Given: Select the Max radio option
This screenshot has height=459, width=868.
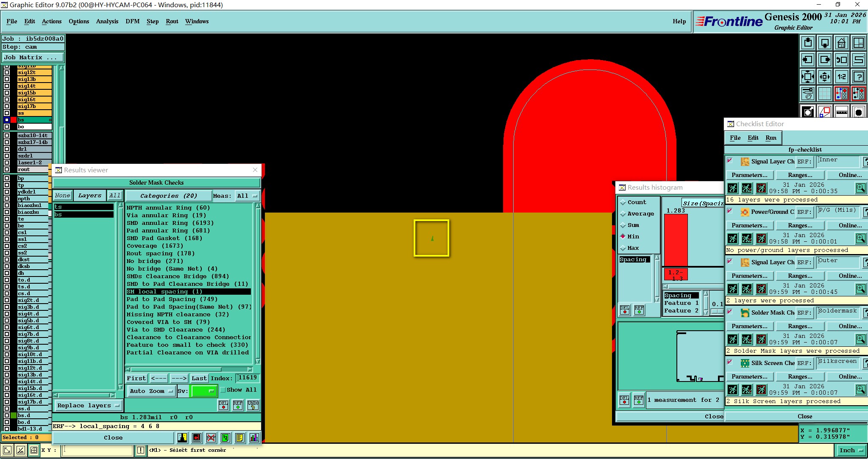Looking at the screenshot, I should pyautogui.click(x=623, y=248).
